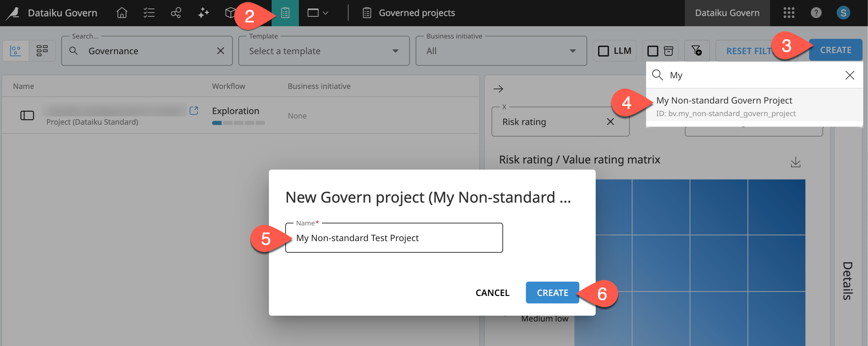This screenshot has width=868, height=346.
Task: Check the archived items checkbox
Action: coord(652,50)
